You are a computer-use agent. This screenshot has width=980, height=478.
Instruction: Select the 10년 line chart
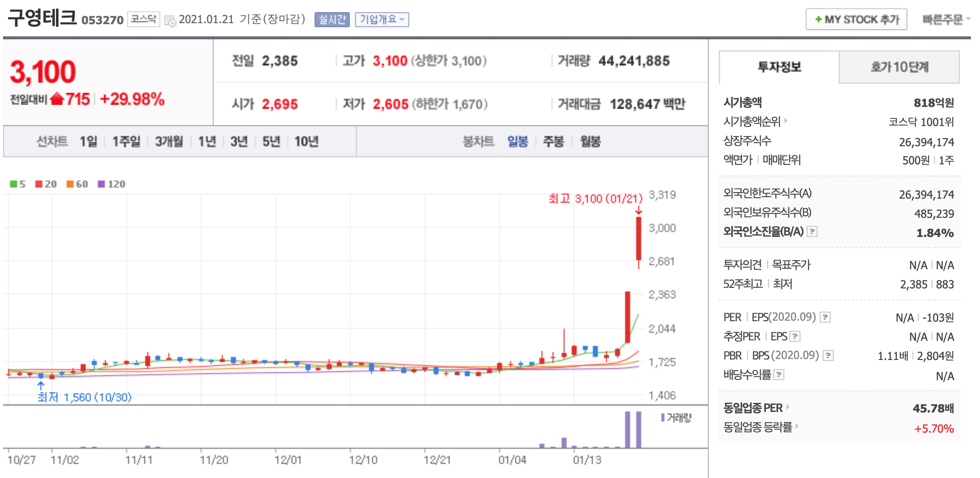(307, 142)
